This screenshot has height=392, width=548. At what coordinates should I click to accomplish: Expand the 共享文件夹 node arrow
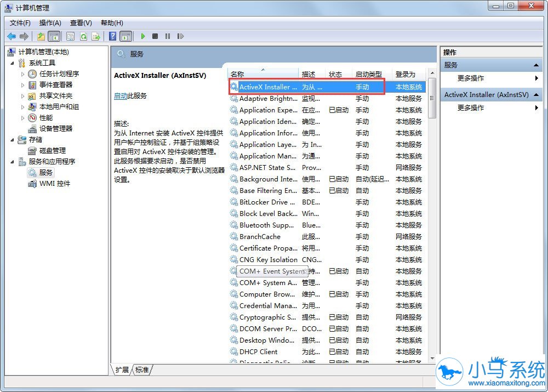[22, 96]
